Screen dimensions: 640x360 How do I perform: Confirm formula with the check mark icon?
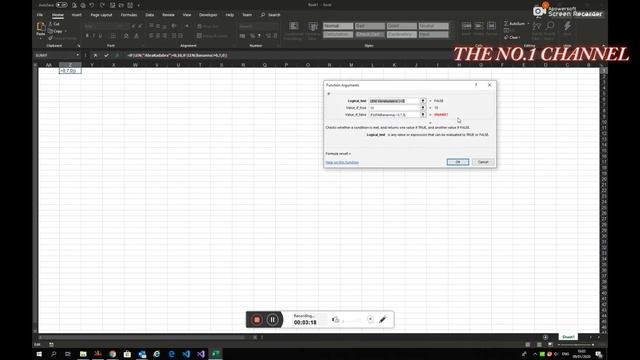[106, 55]
